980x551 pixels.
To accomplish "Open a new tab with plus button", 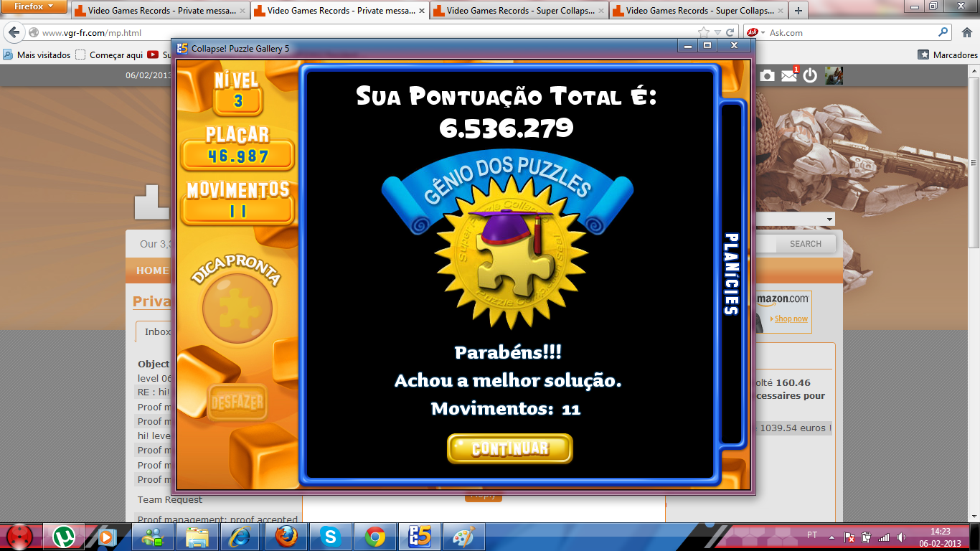I will point(798,11).
